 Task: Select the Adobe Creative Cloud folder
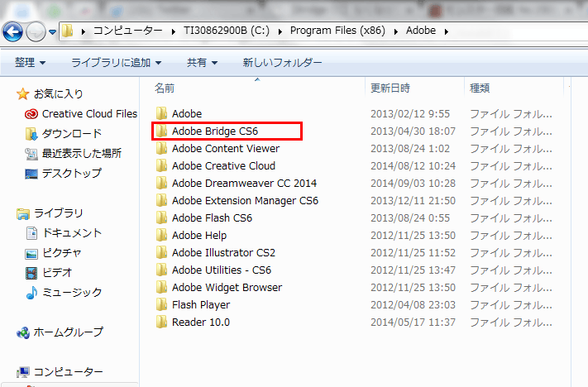click(x=223, y=165)
